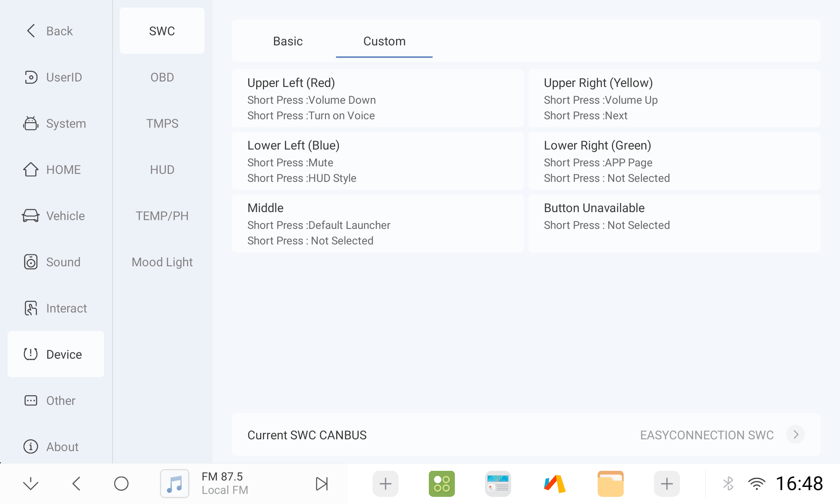
Task: Select the Custom tab
Action: pos(384,41)
